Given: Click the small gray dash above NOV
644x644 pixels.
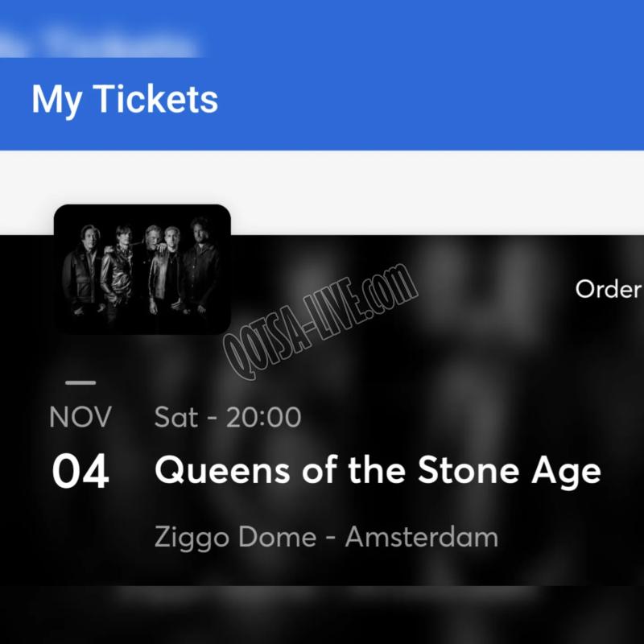Looking at the screenshot, I should [x=80, y=382].
